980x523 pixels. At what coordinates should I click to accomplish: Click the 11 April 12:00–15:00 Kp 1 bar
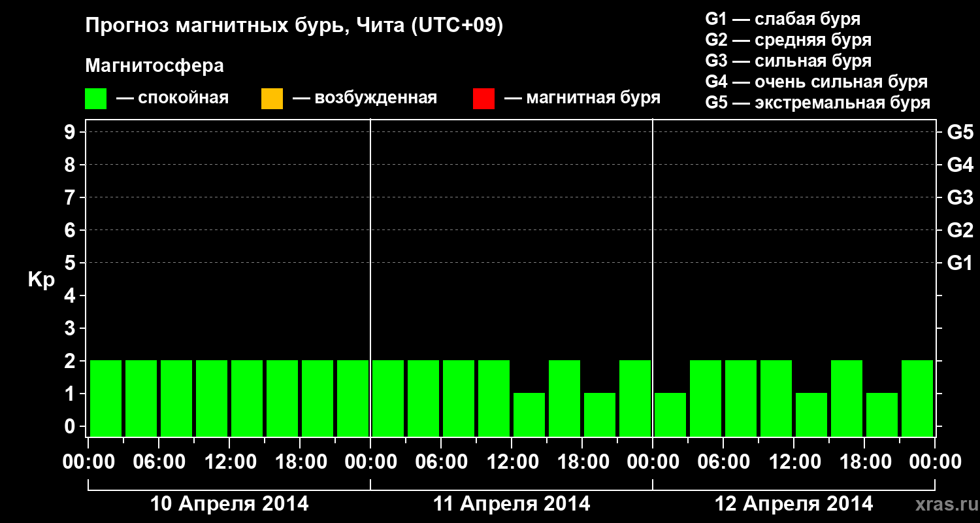(x=529, y=414)
